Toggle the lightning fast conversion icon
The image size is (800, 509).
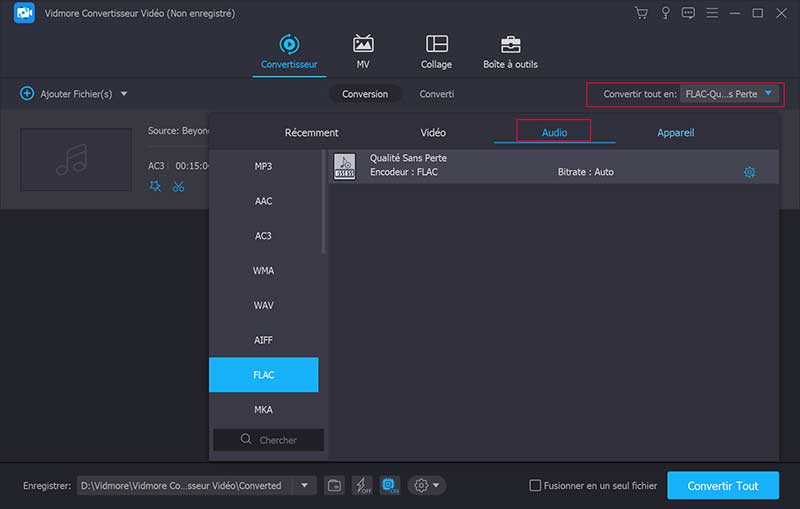click(362, 486)
